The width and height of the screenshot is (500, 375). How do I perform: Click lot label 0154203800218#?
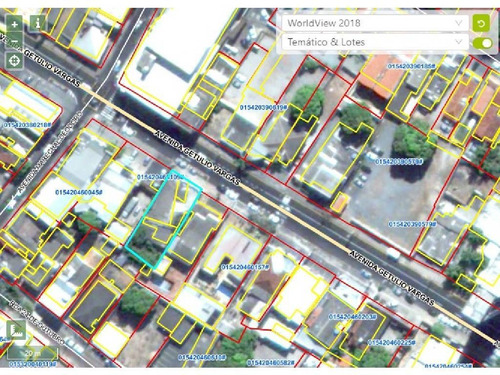tap(27, 125)
